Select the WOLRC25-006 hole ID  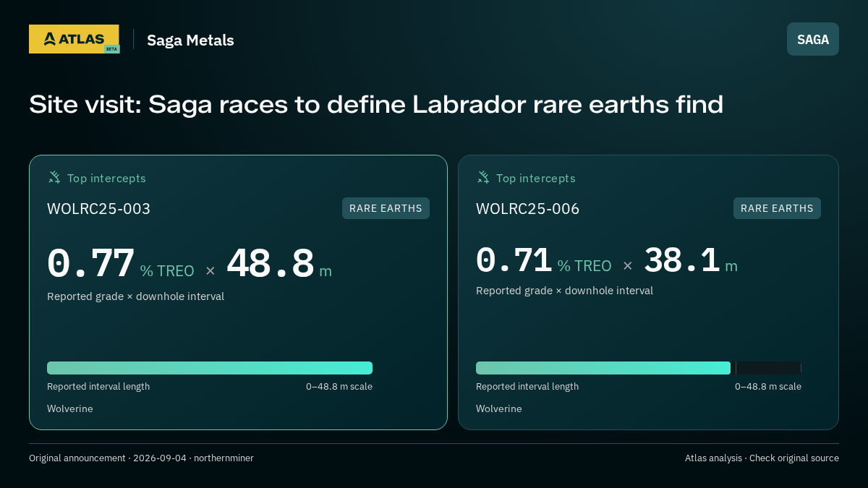[x=527, y=209]
